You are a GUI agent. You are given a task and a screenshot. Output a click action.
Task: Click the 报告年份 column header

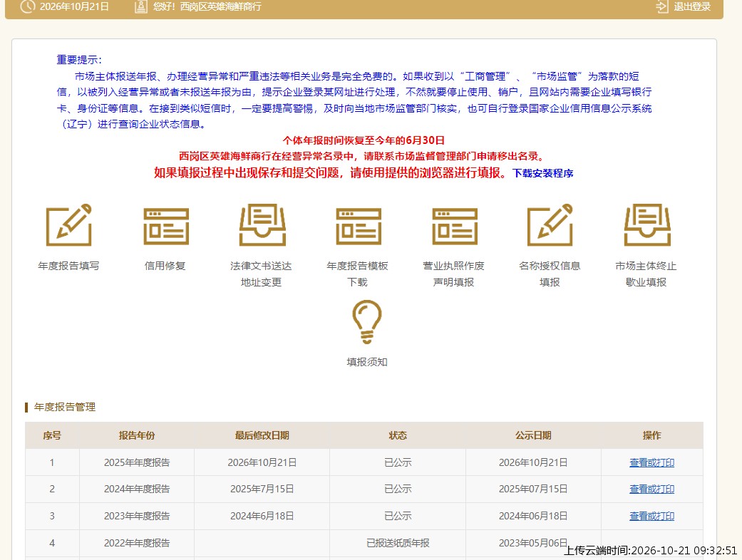coord(137,435)
